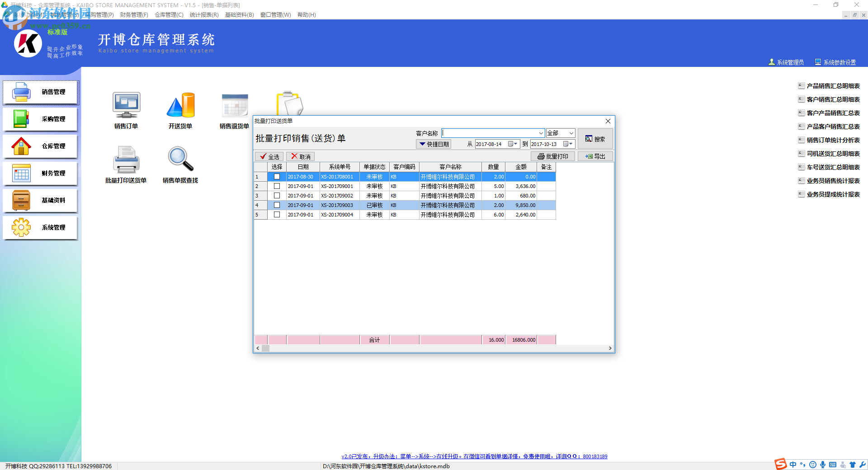This screenshot has height=470, width=868.
Task: Click the 单据状态 column header
Action: (375, 167)
